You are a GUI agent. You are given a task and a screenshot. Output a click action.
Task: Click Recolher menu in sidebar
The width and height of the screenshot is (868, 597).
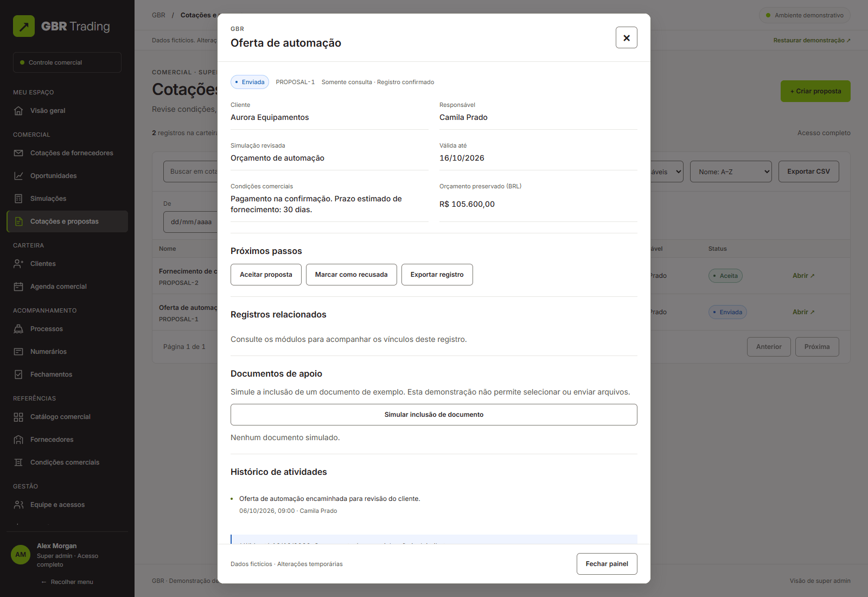point(67,582)
